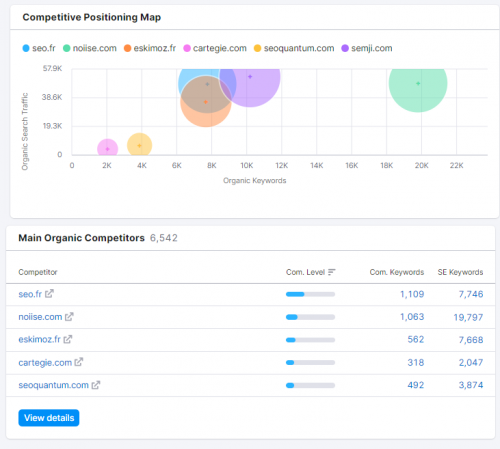Click the SE Keywords column header
The width and height of the screenshot is (500, 449).
[460, 272]
